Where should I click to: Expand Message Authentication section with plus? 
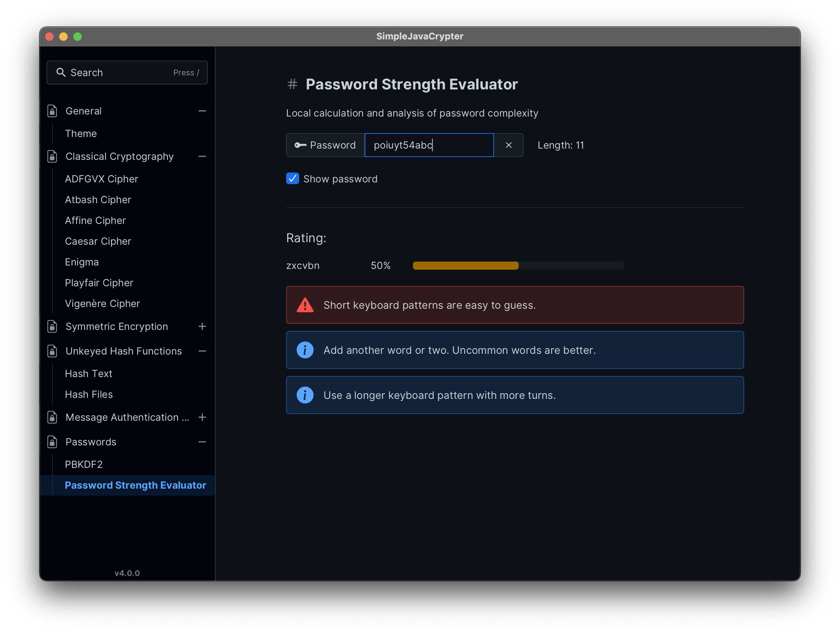point(202,417)
